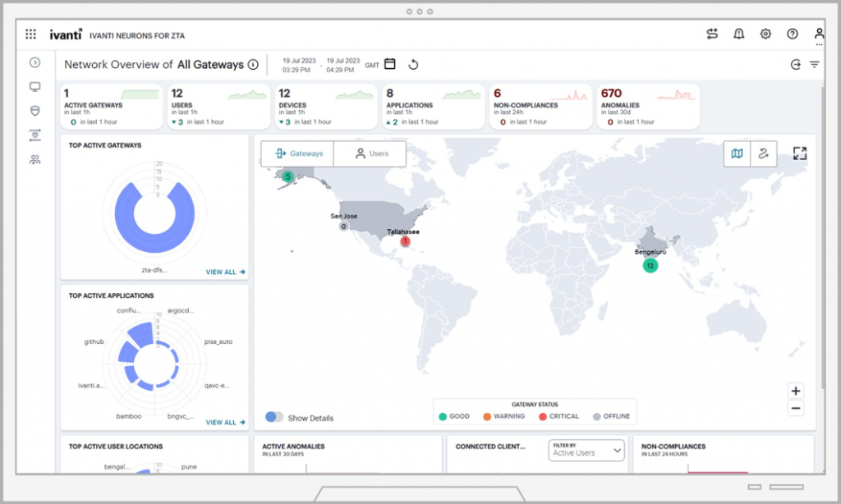Click the Alaska gateway marker 5

click(x=287, y=176)
